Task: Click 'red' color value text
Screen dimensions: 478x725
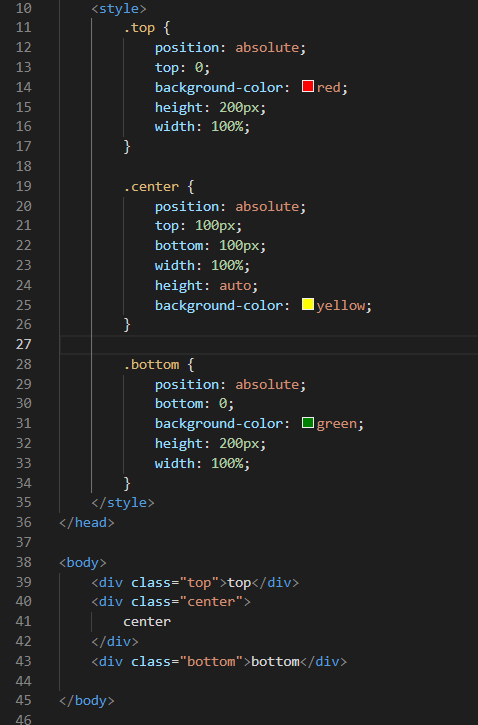Action: pos(328,87)
